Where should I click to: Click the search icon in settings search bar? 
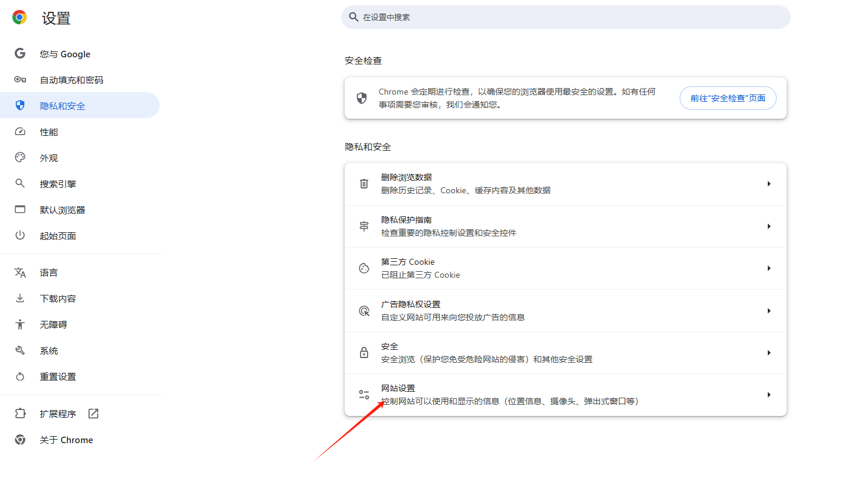[353, 17]
